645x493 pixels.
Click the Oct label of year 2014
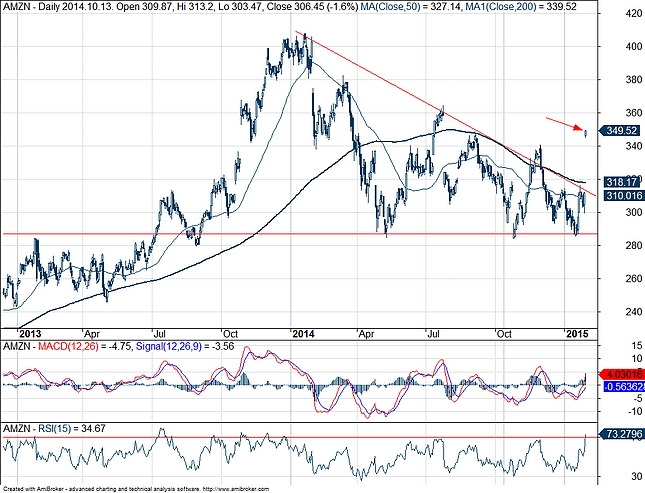pos(504,333)
